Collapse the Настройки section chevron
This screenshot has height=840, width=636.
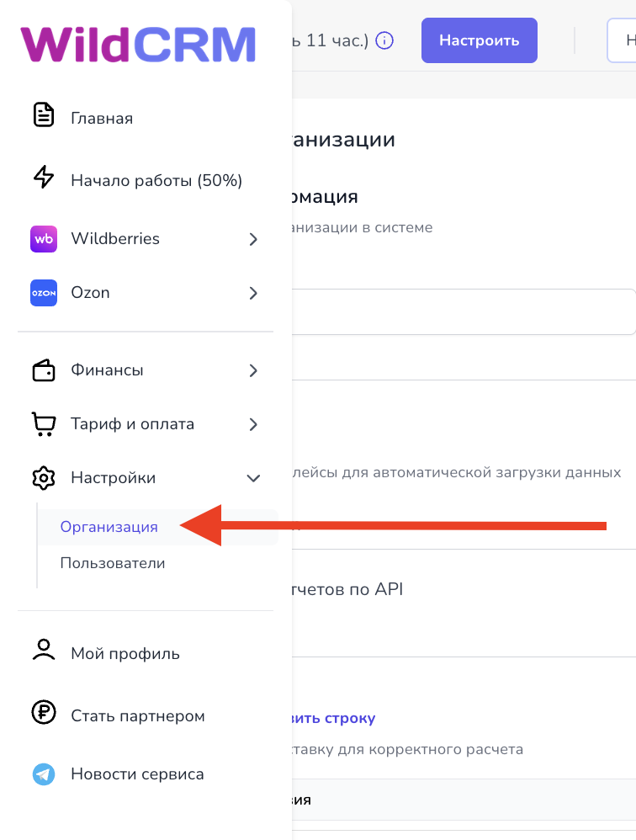tap(253, 478)
